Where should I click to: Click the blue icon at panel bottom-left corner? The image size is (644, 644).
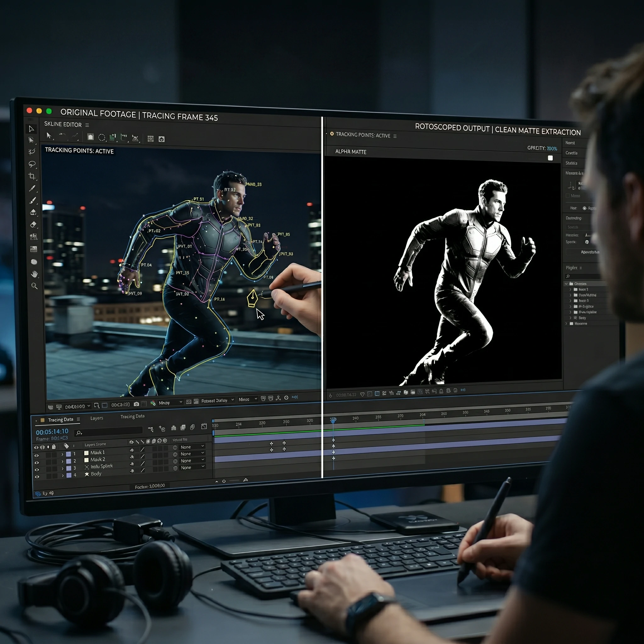pyautogui.click(x=38, y=494)
